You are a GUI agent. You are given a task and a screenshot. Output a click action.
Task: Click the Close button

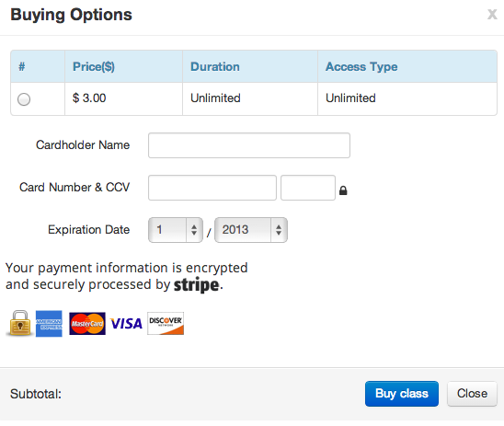(472, 394)
